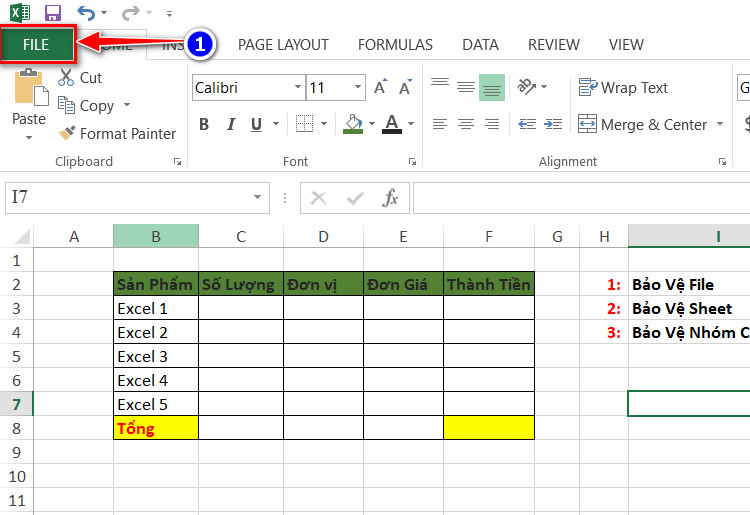Click the Increase Font Size icon
The width and height of the screenshot is (750, 515).
(x=381, y=87)
